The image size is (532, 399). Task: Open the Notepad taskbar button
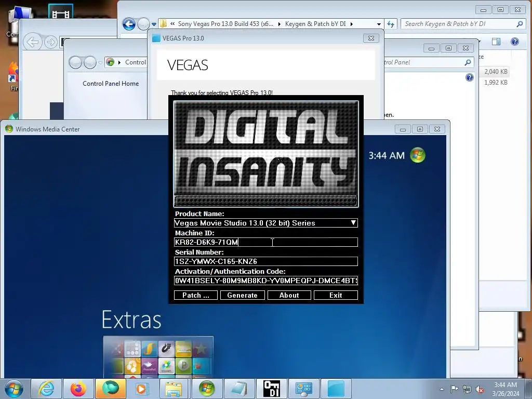pos(239,389)
